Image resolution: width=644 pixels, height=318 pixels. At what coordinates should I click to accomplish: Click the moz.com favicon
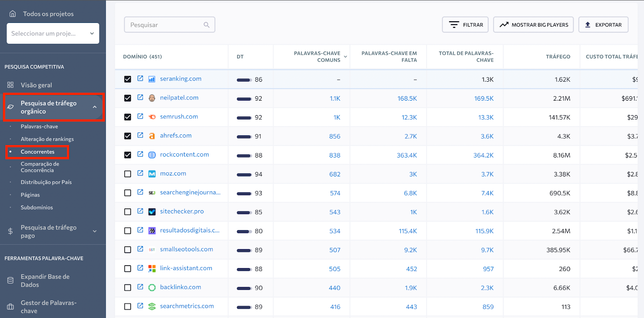[152, 174]
